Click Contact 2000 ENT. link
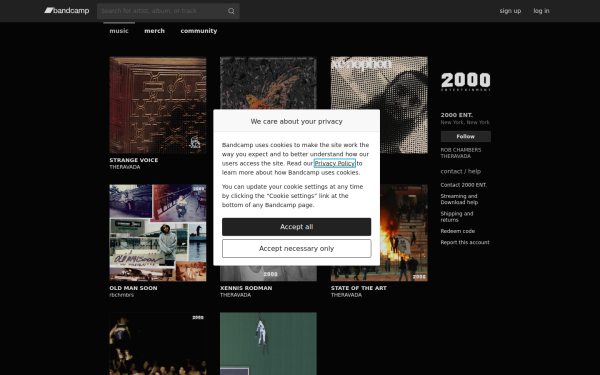Screen dimensions: 600x375 pyautogui.click(x=463, y=185)
